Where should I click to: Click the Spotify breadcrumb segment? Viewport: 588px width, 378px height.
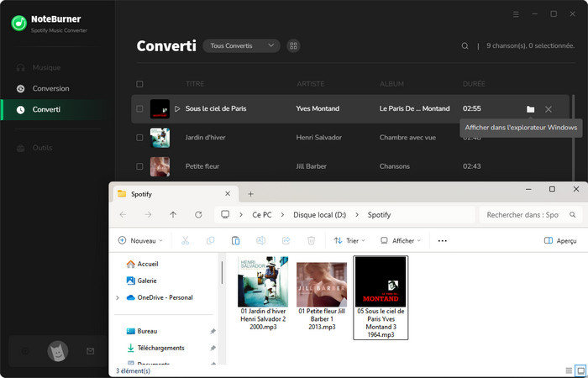[x=379, y=215]
